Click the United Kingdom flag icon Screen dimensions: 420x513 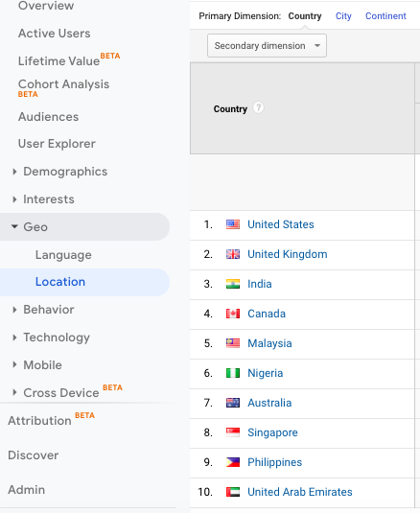click(x=233, y=254)
